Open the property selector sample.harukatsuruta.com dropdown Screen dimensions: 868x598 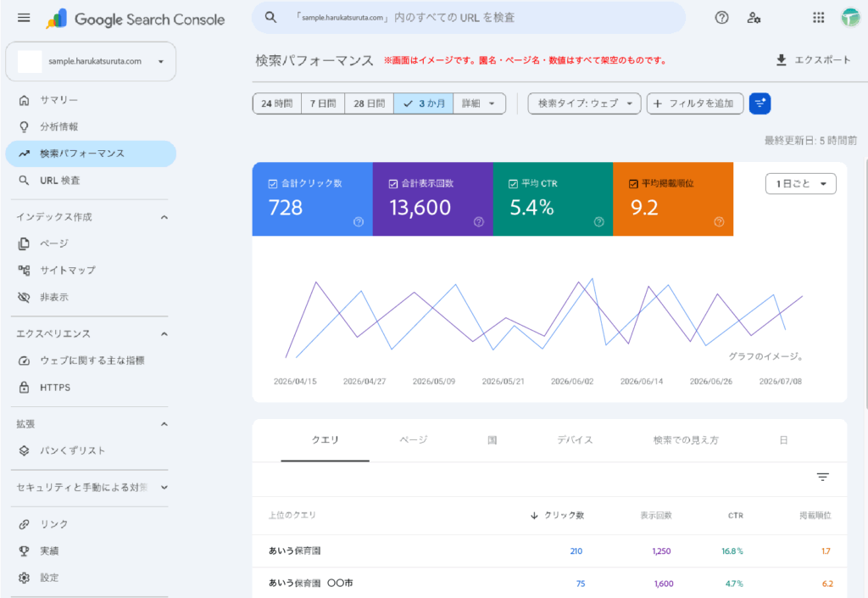pyautogui.click(x=91, y=61)
